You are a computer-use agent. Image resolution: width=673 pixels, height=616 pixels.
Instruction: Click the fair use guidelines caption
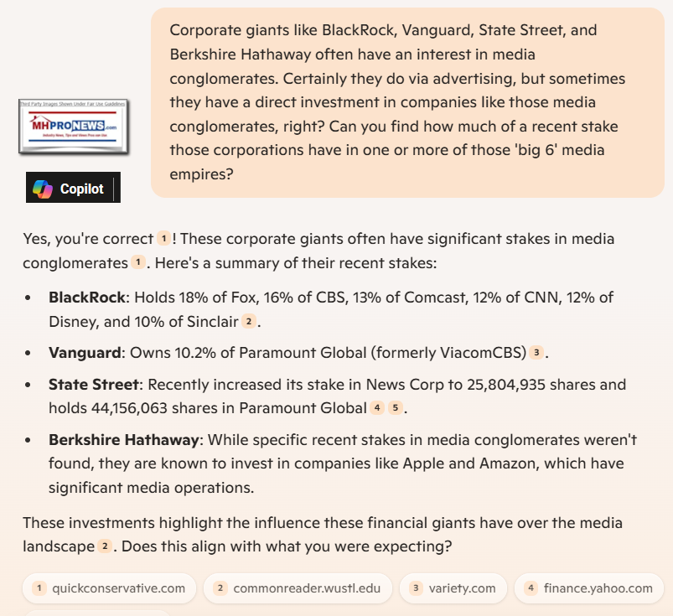(72, 103)
